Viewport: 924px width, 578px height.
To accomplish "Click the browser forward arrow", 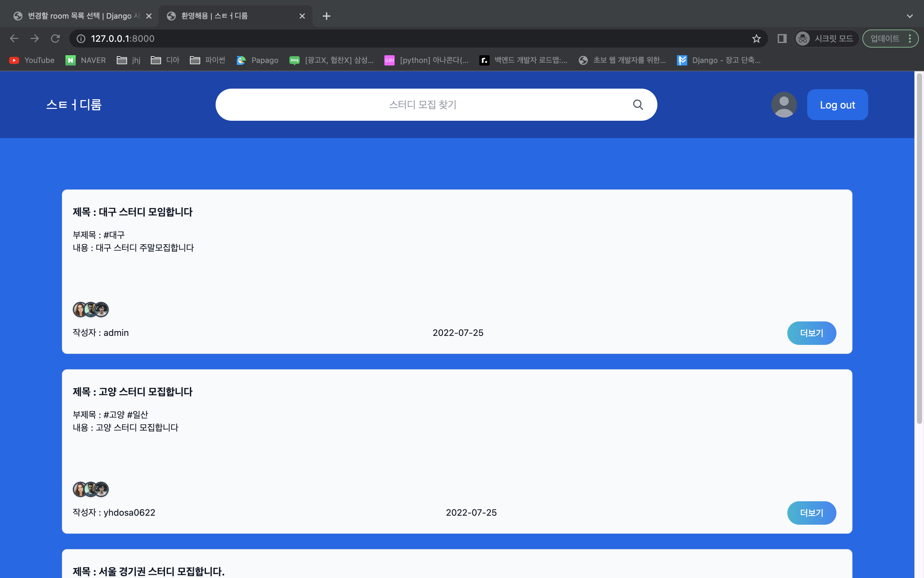I will pyautogui.click(x=35, y=39).
